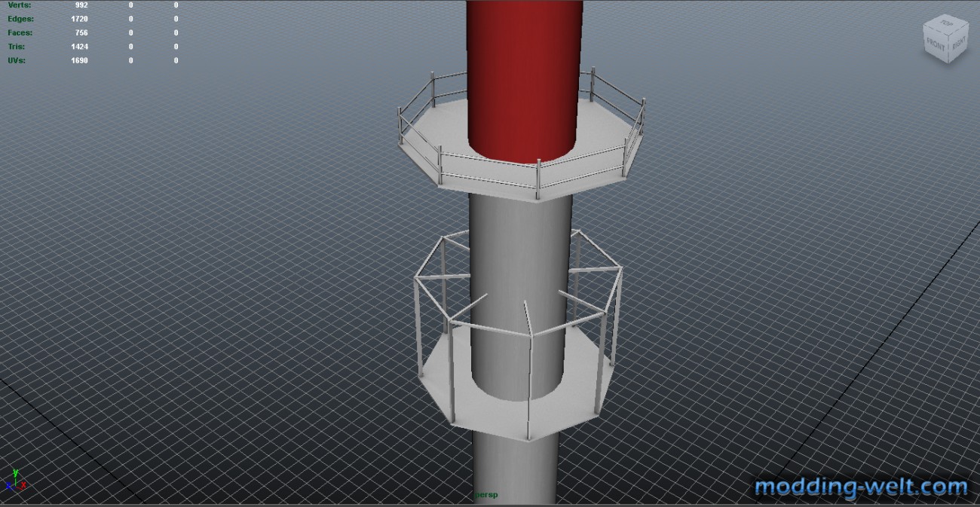Click the FRONT face of the ViewCube
This screenshot has height=507, width=980.
936,44
